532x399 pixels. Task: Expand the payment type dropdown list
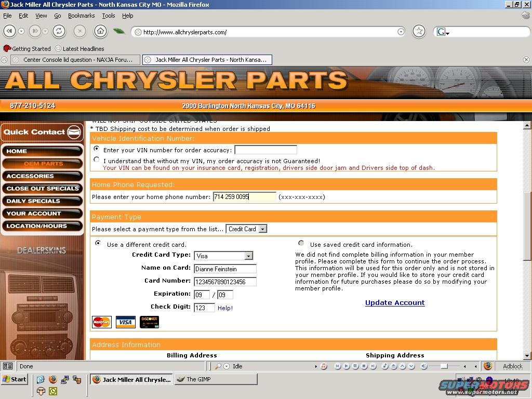[x=263, y=229]
